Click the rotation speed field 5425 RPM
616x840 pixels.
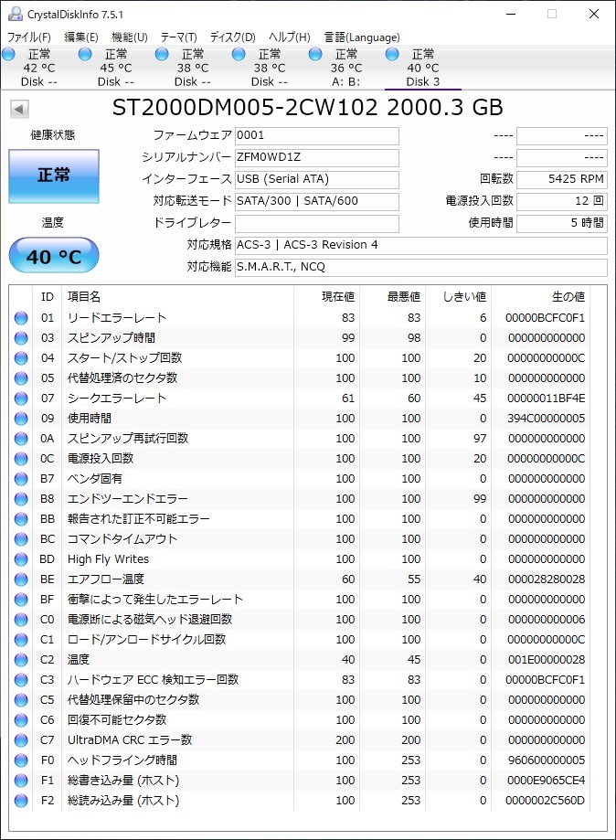562,179
